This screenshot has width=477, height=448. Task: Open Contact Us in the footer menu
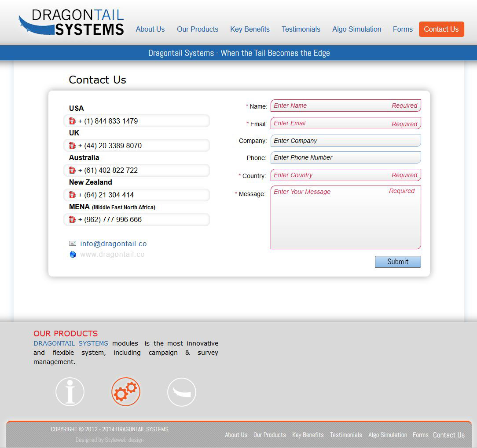[449, 435]
